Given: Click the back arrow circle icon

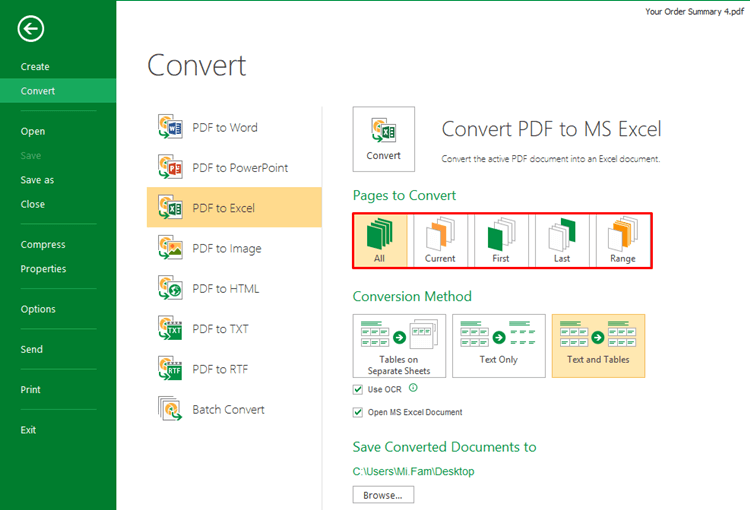Looking at the screenshot, I should coord(31,29).
